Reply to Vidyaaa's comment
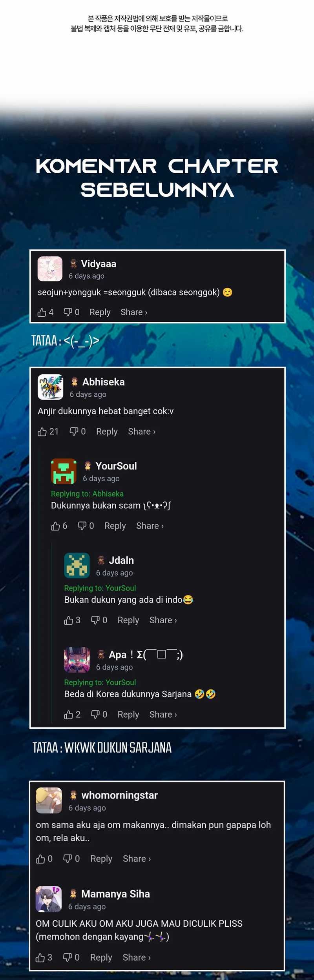 point(100,312)
